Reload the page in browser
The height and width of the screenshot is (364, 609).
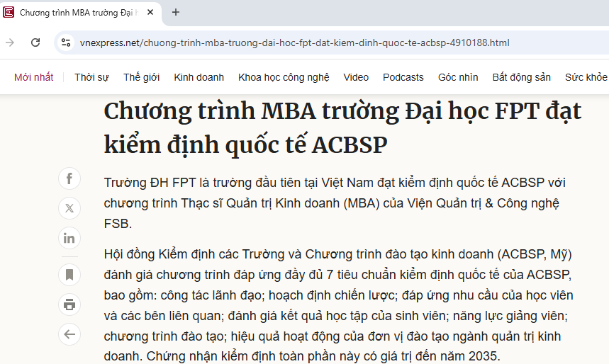[x=35, y=42]
